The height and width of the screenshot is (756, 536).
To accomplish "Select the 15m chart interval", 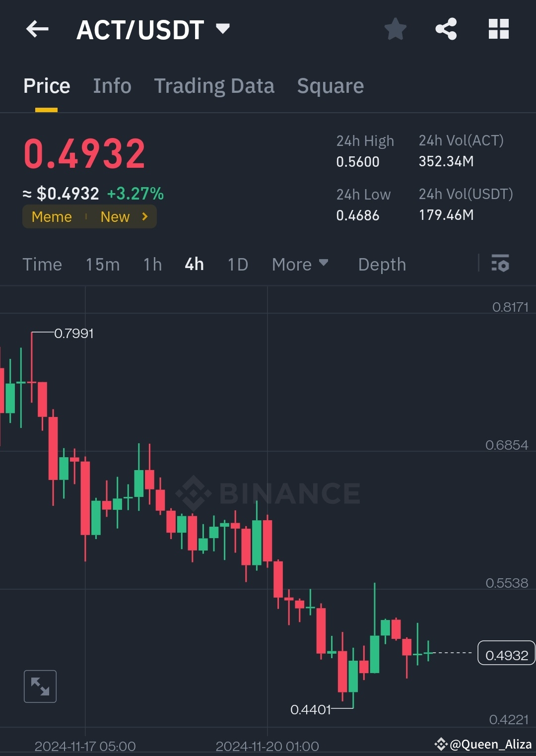I will [x=102, y=264].
